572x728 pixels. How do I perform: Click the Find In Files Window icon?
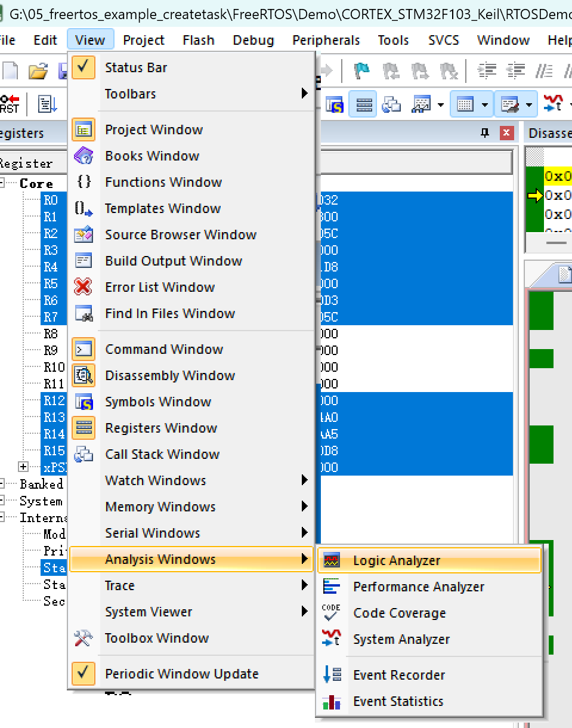(x=84, y=313)
